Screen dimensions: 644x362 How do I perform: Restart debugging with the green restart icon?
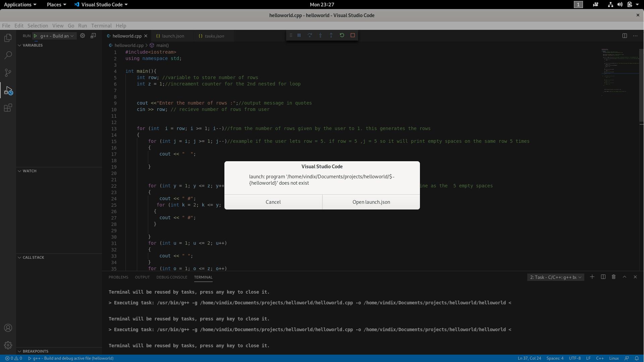pos(342,35)
